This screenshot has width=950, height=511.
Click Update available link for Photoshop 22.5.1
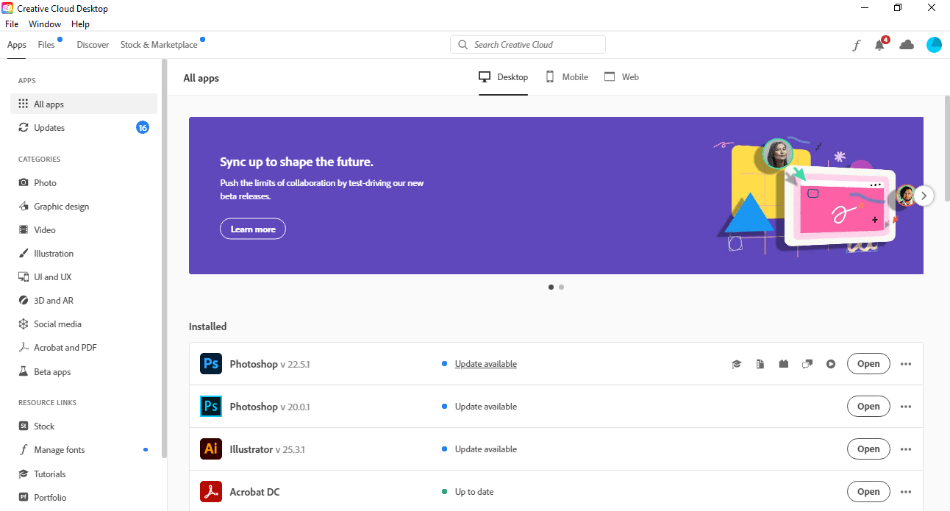point(486,364)
